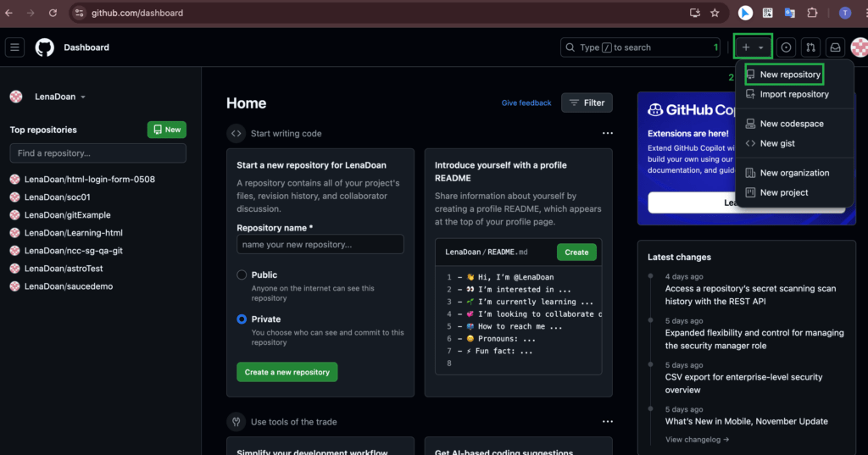Click Create a new repository button

287,372
